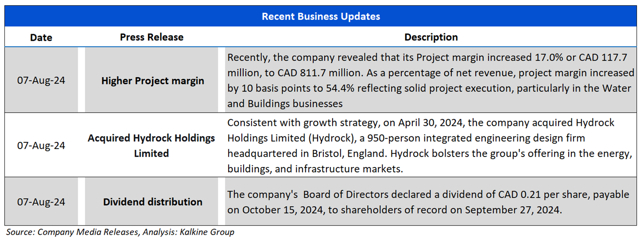The image size is (644, 242).
Task: Click the Hydrock acquisition description paragraph
Action: (429, 145)
